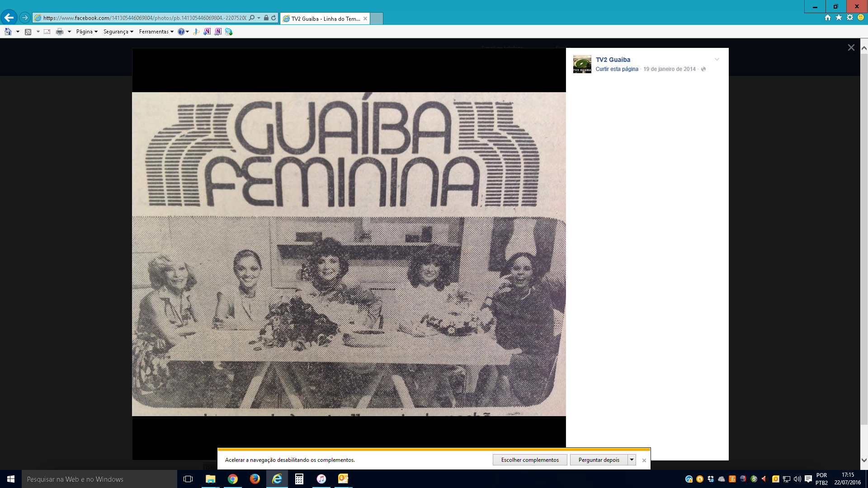868x488 pixels.
Task: Click the Pesquisar na Web e no Windows box
Action: (99, 479)
